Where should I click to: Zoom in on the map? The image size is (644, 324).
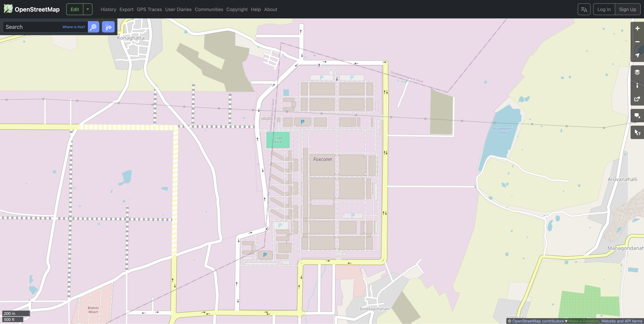tap(637, 28)
